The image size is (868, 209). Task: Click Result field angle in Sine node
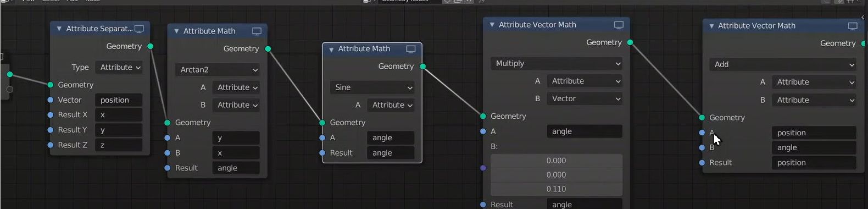[391, 153]
